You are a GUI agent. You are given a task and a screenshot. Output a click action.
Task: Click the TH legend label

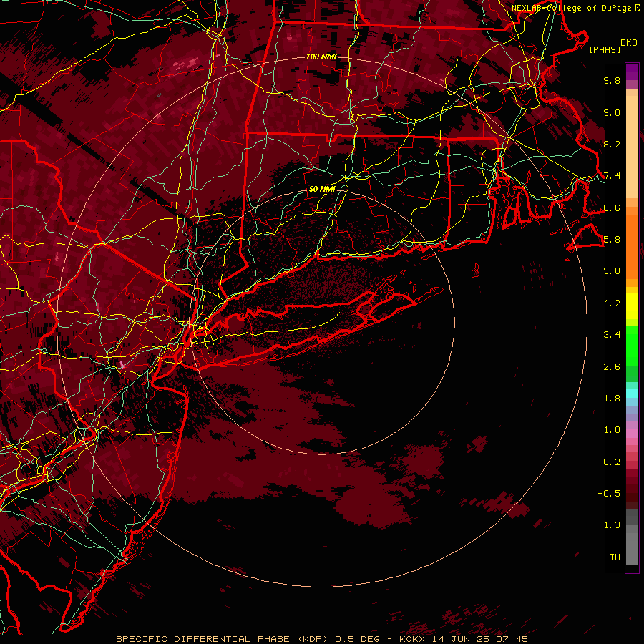pos(615,557)
